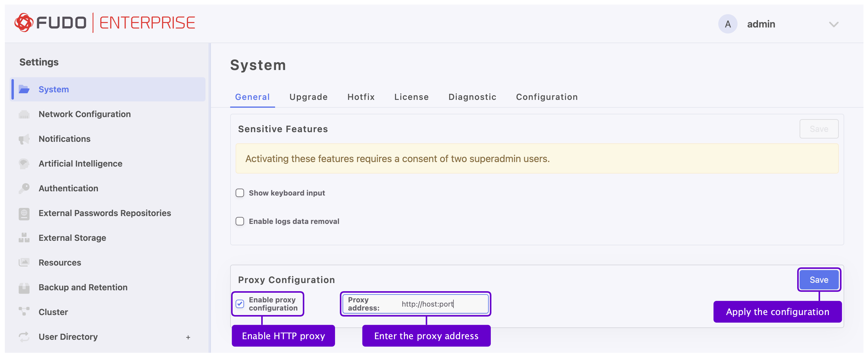Enable the Show keyboard input checkbox

point(240,193)
